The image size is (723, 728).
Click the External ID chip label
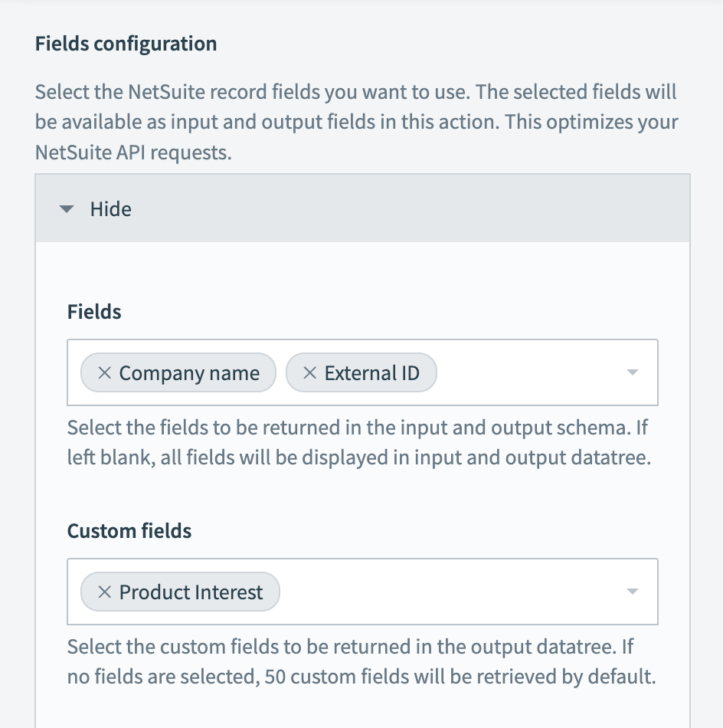(371, 373)
